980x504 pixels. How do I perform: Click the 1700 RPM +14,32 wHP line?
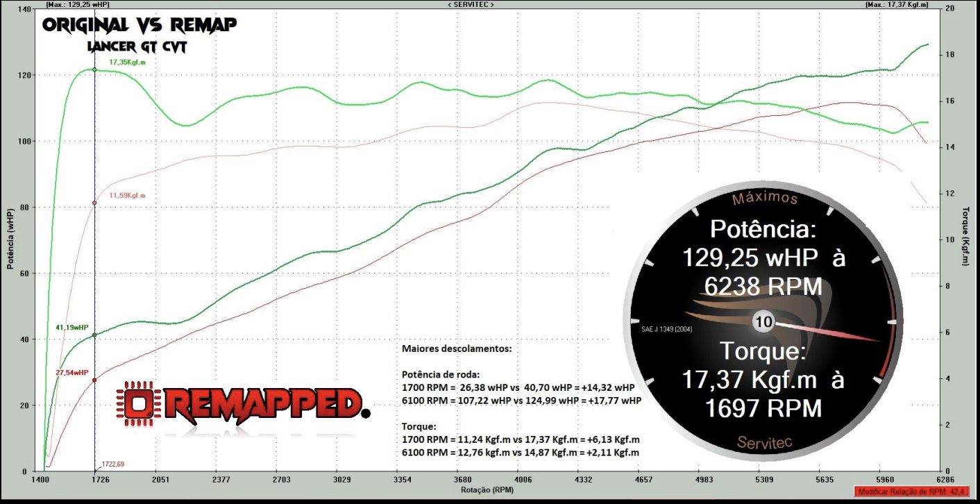[x=518, y=387]
